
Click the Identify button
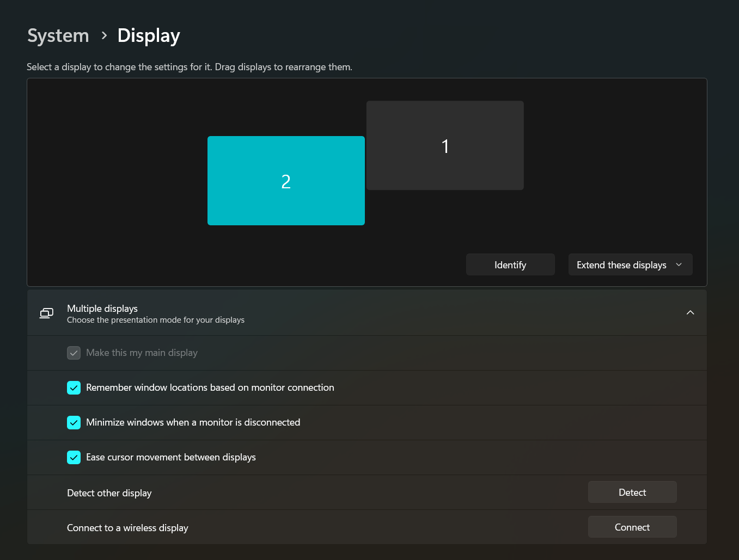510,264
